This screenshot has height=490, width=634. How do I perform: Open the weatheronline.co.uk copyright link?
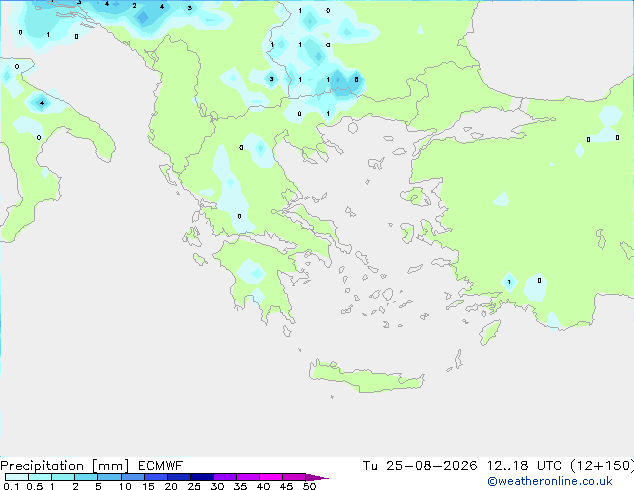point(550,481)
